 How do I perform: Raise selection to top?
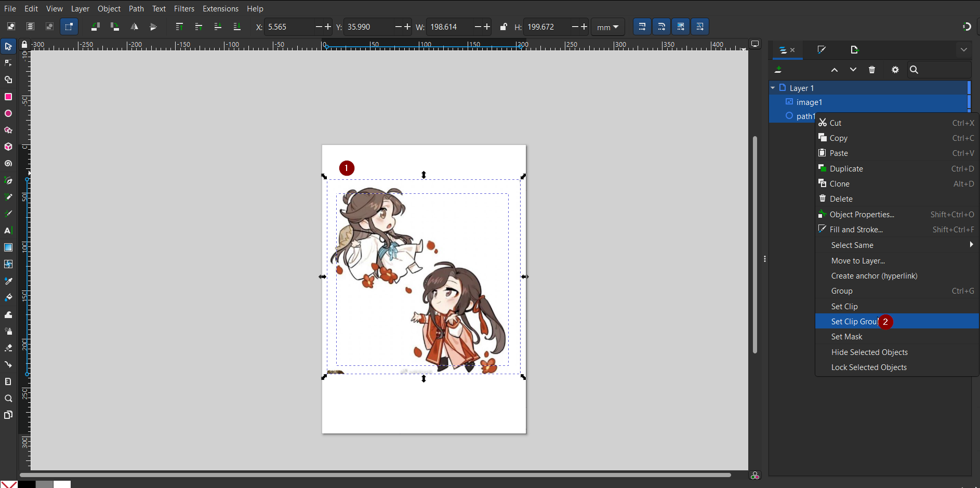pyautogui.click(x=179, y=27)
